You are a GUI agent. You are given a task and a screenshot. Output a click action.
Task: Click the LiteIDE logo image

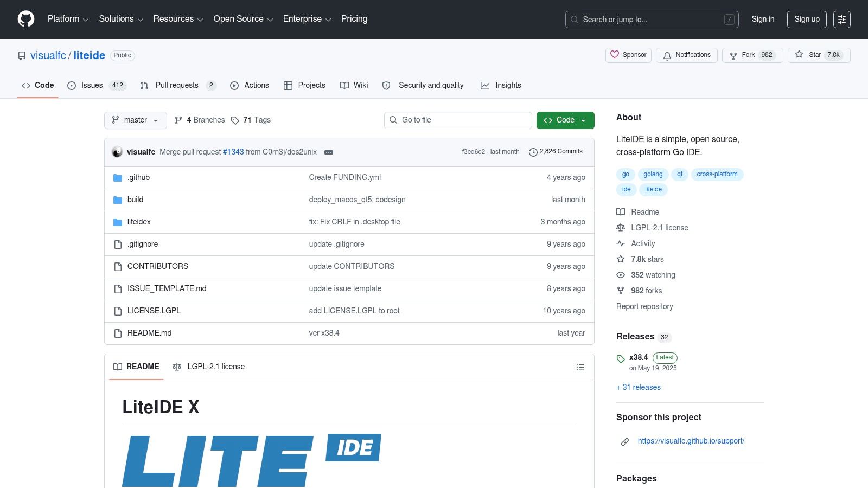pyautogui.click(x=252, y=460)
